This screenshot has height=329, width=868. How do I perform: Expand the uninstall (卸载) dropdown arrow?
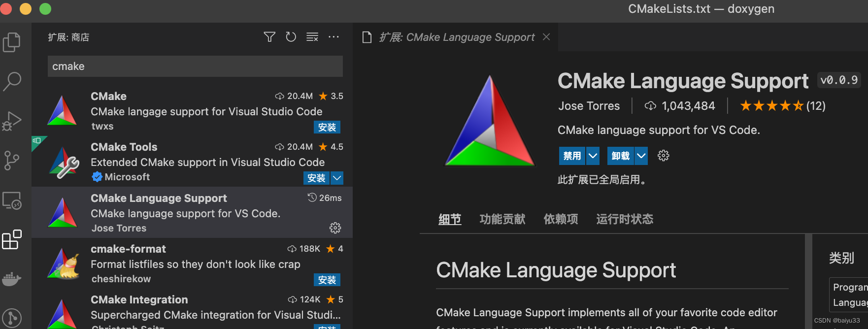(x=641, y=156)
